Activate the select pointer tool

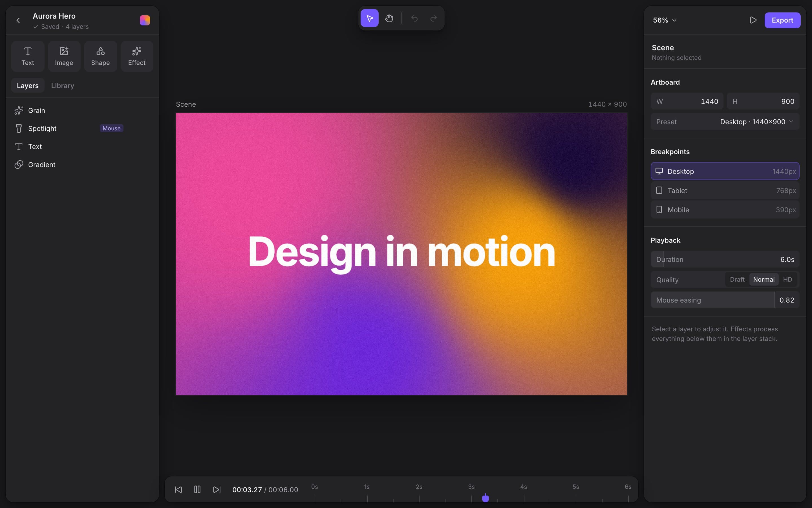369,18
